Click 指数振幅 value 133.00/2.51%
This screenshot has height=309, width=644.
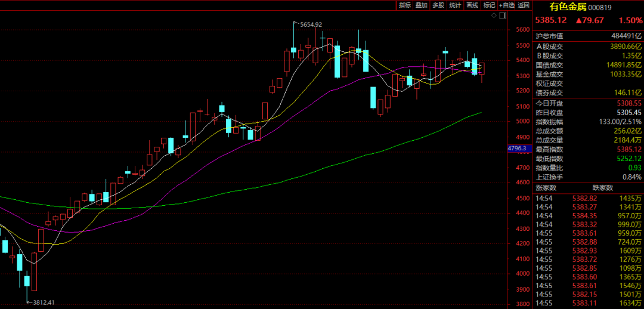(x=620, y=122)
